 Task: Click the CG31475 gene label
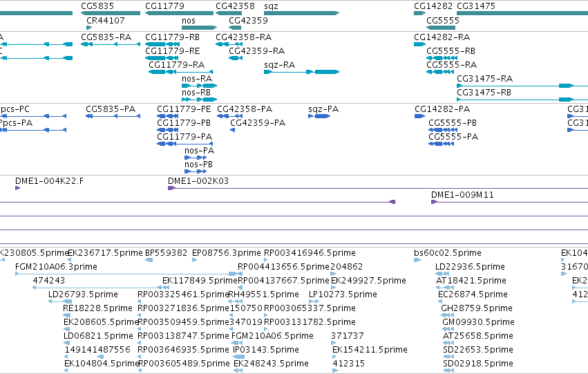[476, 6]
